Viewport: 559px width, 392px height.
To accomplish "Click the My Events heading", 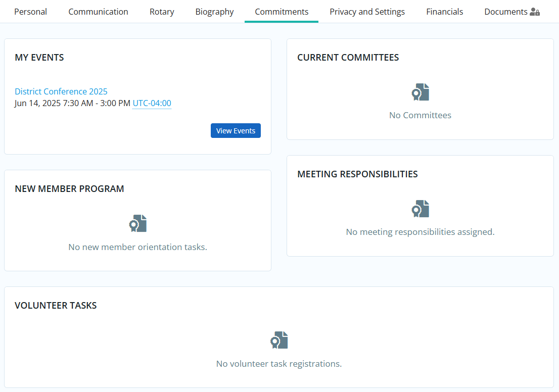I will [39, 58].
